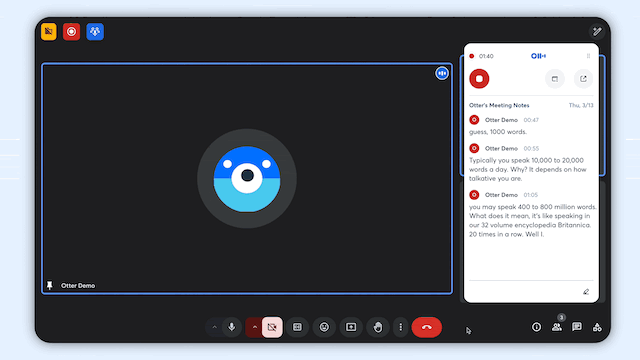Screen dimensions: 640x360
Task: Click the speaker avatar next to 01:05 entry
Action: pos(474,195)
